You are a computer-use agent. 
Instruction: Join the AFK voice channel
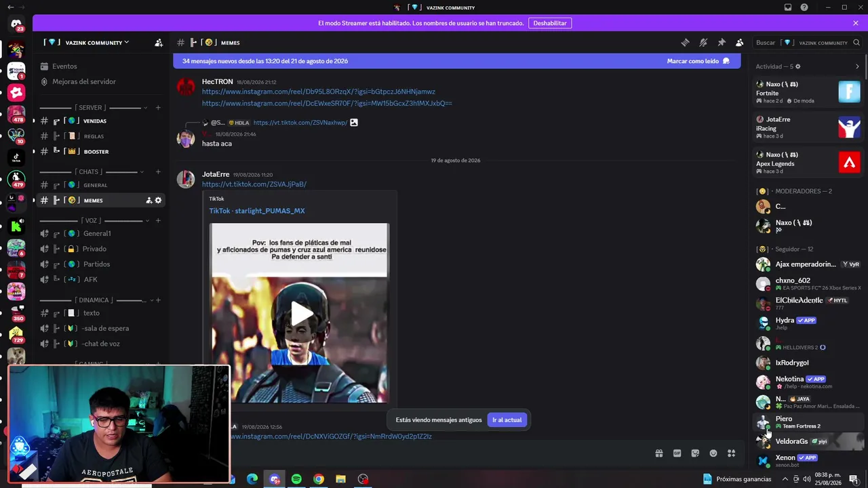click(x=102, y=279)
